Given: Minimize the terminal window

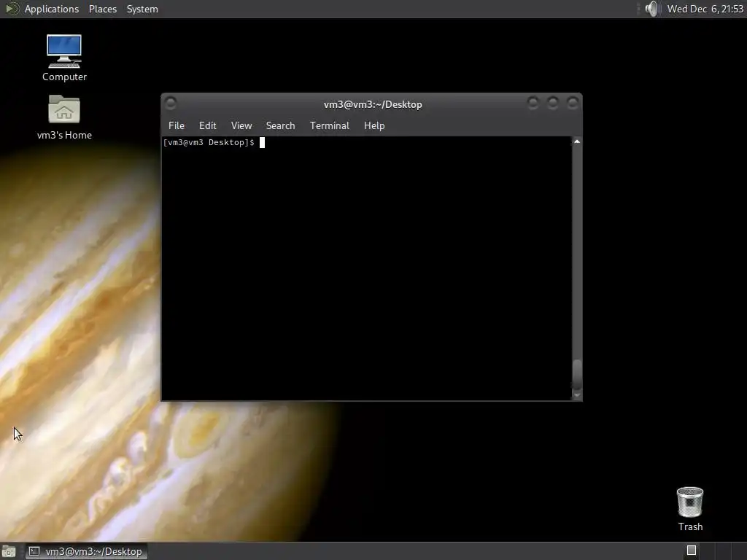Looking at the screenshot, I should click(x=533, y=103).
